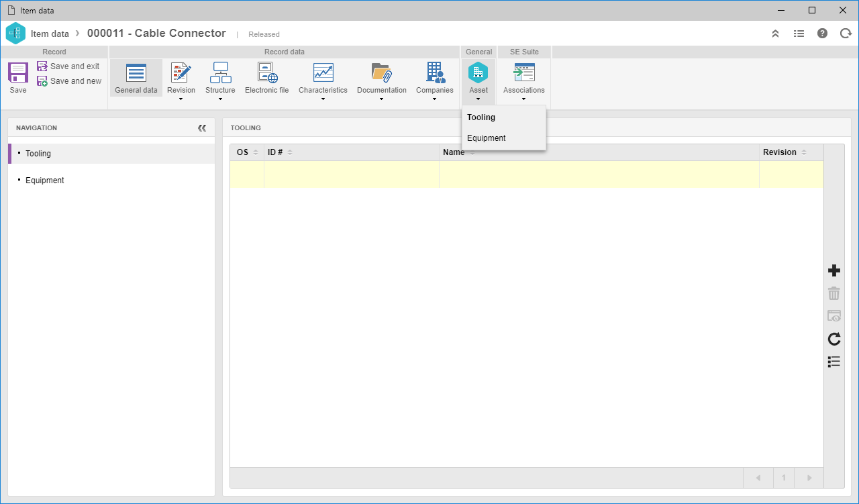Expand the Revision dropdown arrow
The height and width of the screenshot is (504, 859).
pyautogui.click(x=181, y=99)
